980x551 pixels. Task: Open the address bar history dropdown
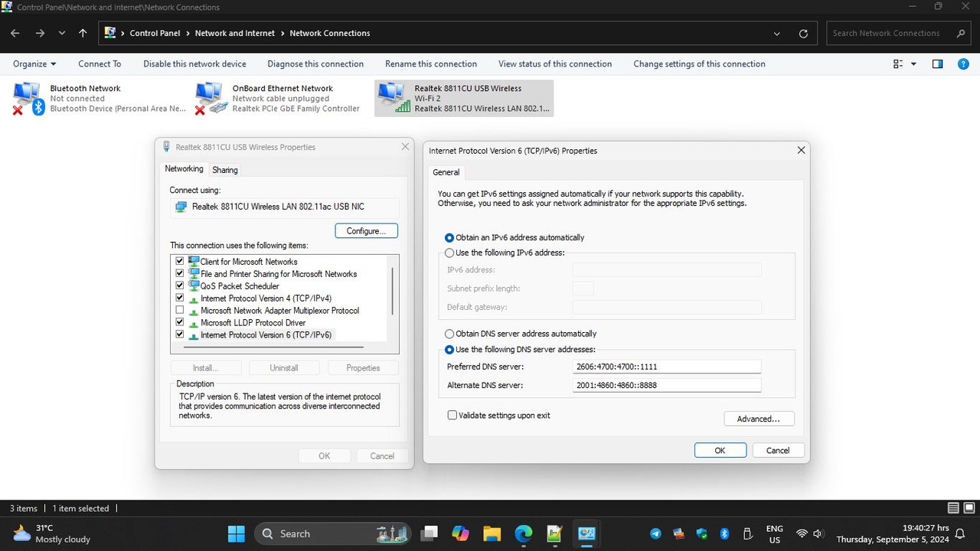click(x=778, y=34)
